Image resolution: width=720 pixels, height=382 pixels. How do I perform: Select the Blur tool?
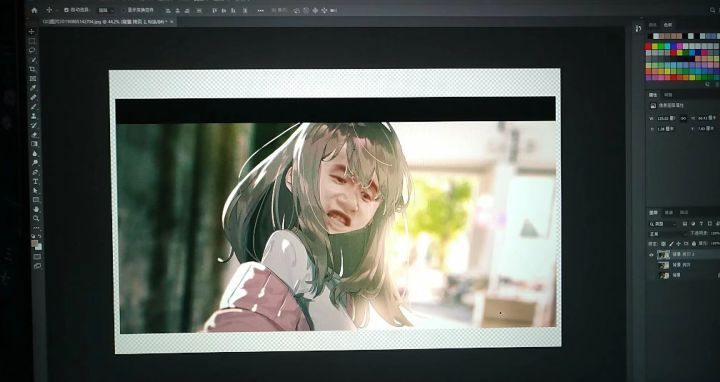click(x=35, y=153)
